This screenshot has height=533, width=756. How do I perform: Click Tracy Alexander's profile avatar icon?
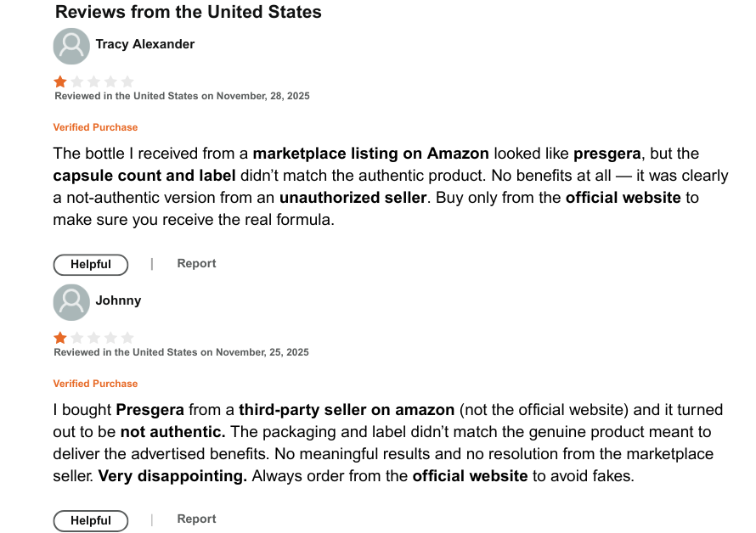pos(71,46)
